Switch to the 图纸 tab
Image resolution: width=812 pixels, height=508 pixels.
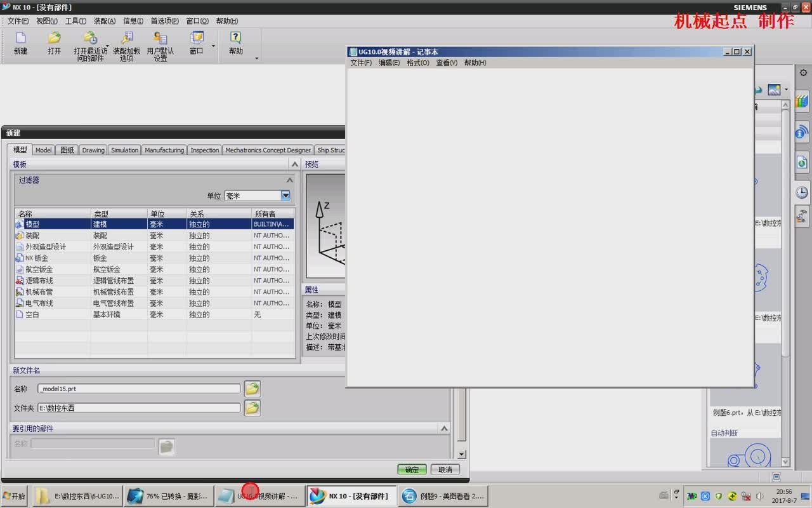point(67,150)
